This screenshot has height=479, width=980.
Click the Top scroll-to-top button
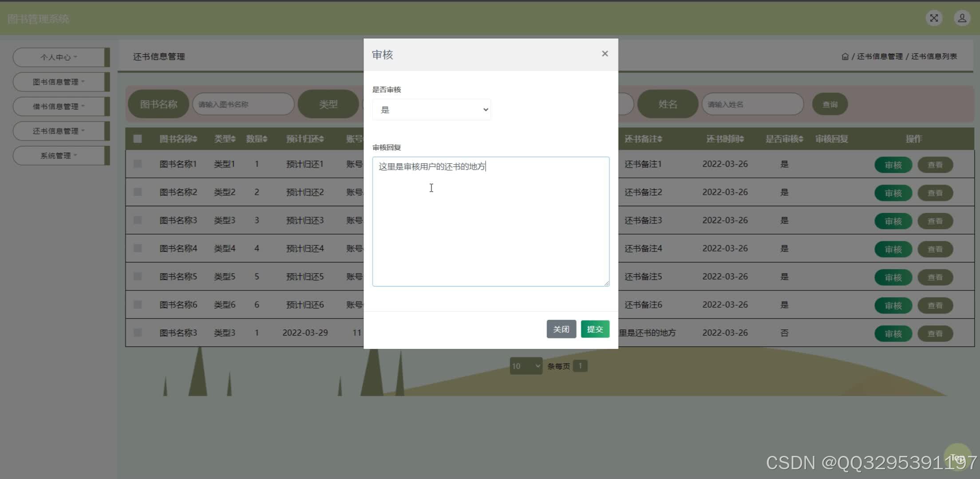[x=958, y=458]
